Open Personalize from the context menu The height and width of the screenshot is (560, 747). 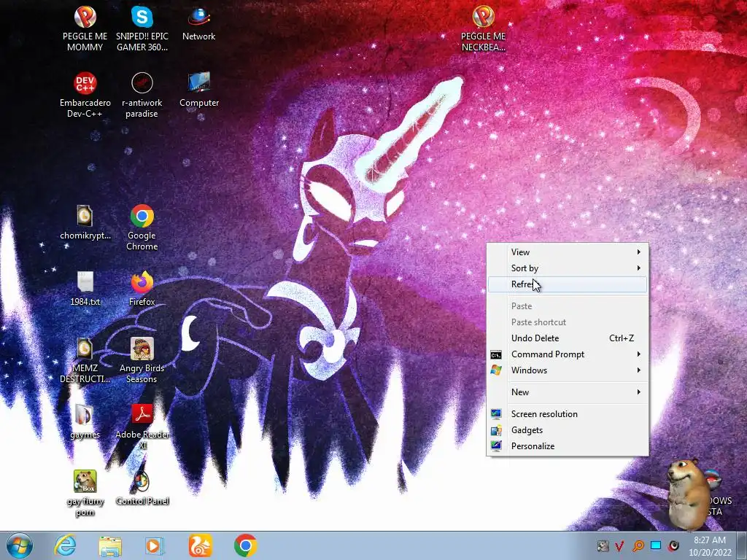568,446
